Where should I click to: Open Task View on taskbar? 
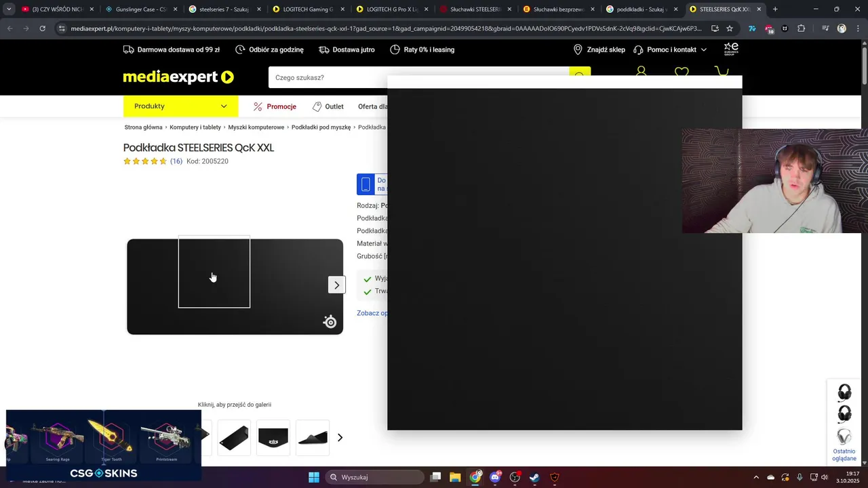click(x=435, y=477)
